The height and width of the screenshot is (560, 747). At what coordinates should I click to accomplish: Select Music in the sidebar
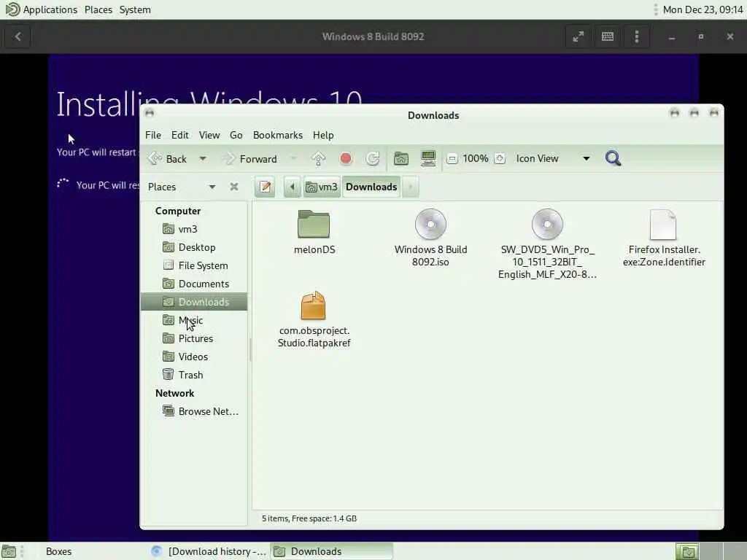194,320
